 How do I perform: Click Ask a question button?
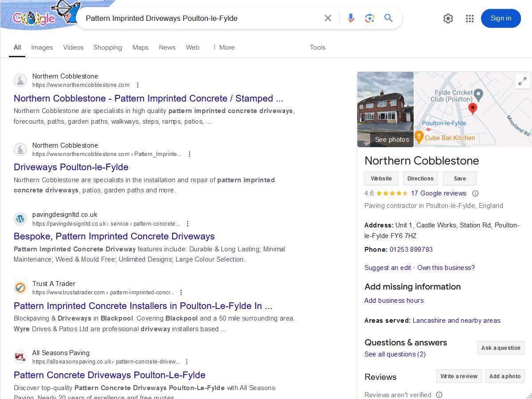(501, 348)
